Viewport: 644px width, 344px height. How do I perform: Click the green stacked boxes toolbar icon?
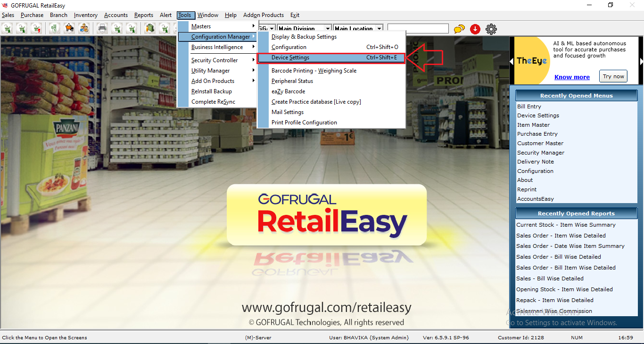coord(150,29)
